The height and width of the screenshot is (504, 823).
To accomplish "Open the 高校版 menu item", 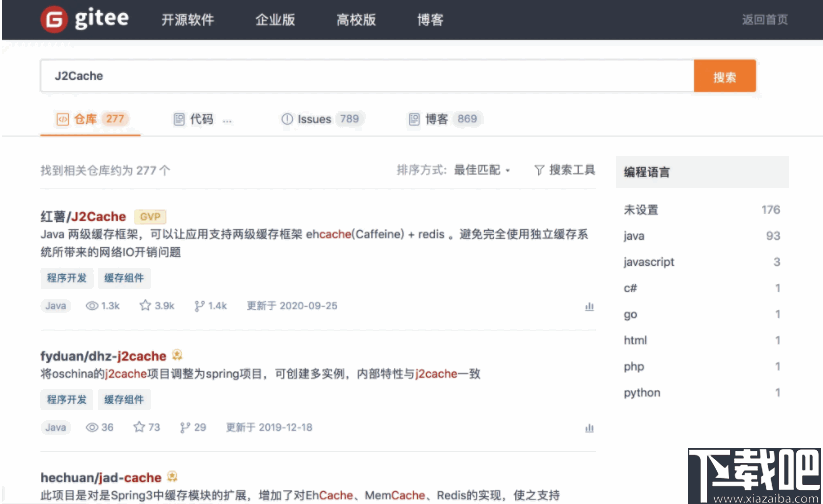I will pos(356,20).
